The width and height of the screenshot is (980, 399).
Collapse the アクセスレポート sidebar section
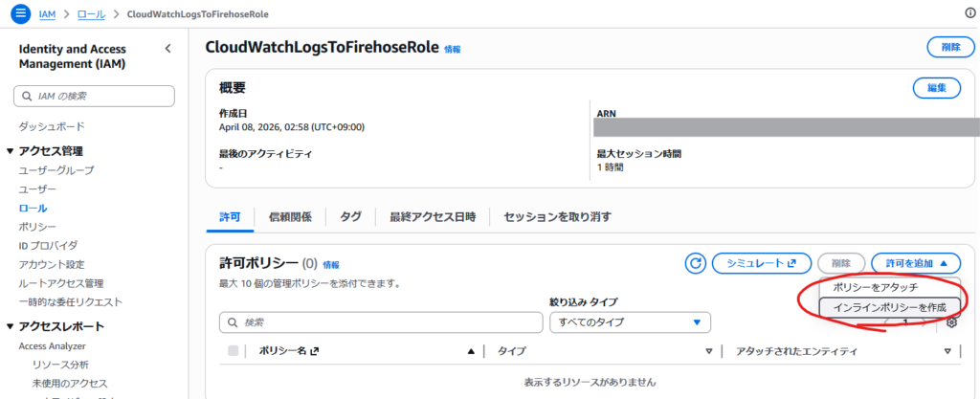pos(11,327)
